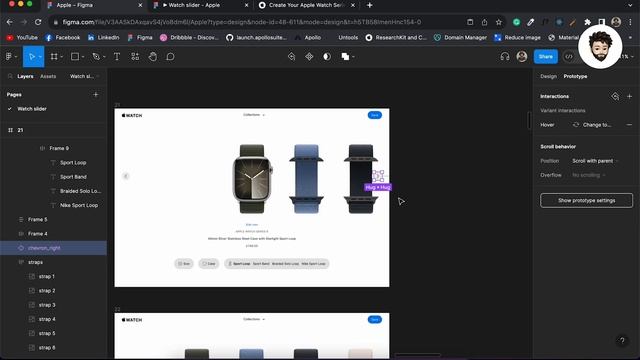Open Pen tool options dropdown arrow
The height and width of the screenshot is (360, 640).
(x=104, y=57)
